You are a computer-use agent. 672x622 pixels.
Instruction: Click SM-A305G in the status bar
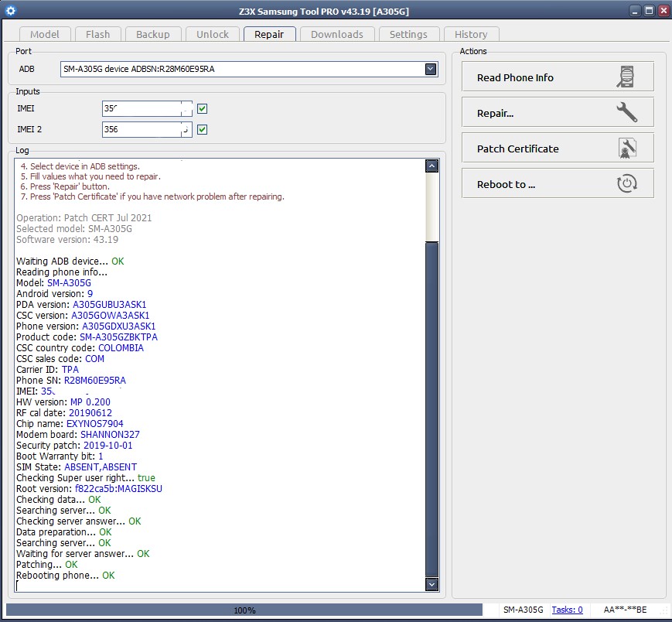pos(523,610)
